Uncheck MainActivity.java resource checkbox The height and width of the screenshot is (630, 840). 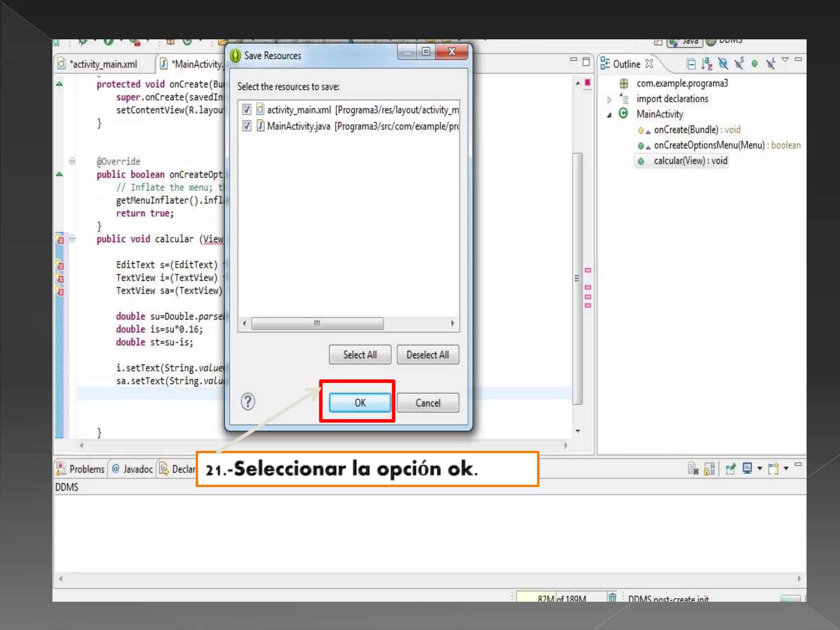coord(247,126)
